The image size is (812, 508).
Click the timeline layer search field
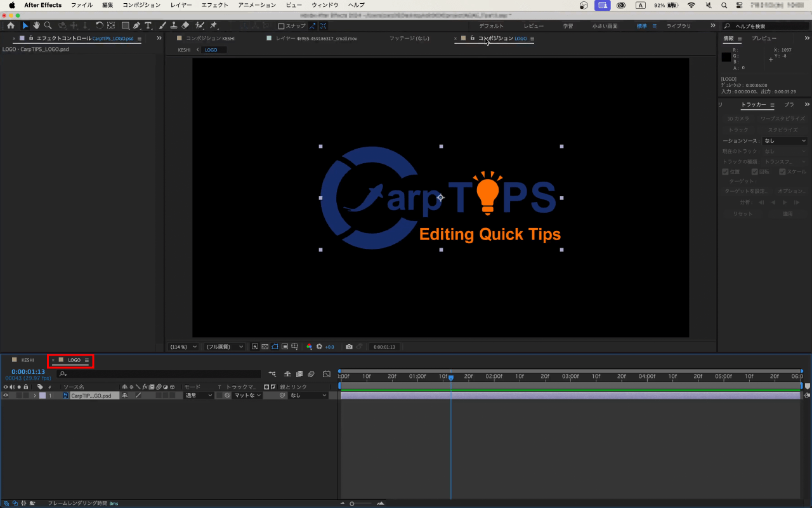point(159,374)
